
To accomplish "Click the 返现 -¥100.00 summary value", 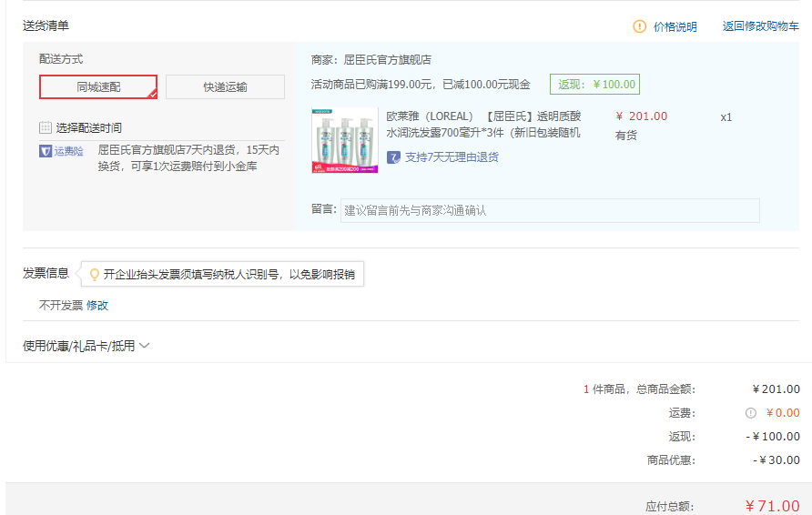I will point(773,437).
